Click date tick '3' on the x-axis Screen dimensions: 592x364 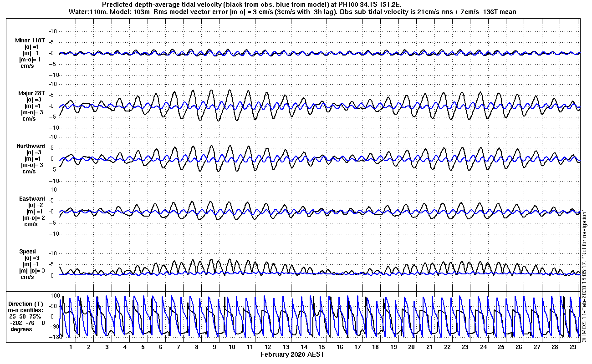[107, 347]
